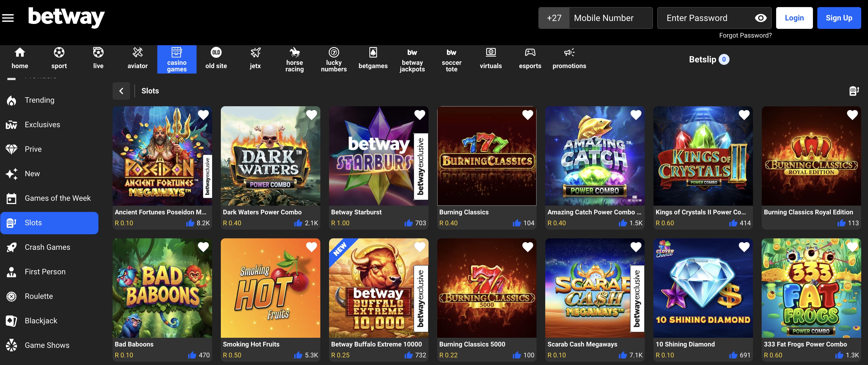Open Forgot Password link
Viewport: 868px width, 365px height.
tap(745, 35)
